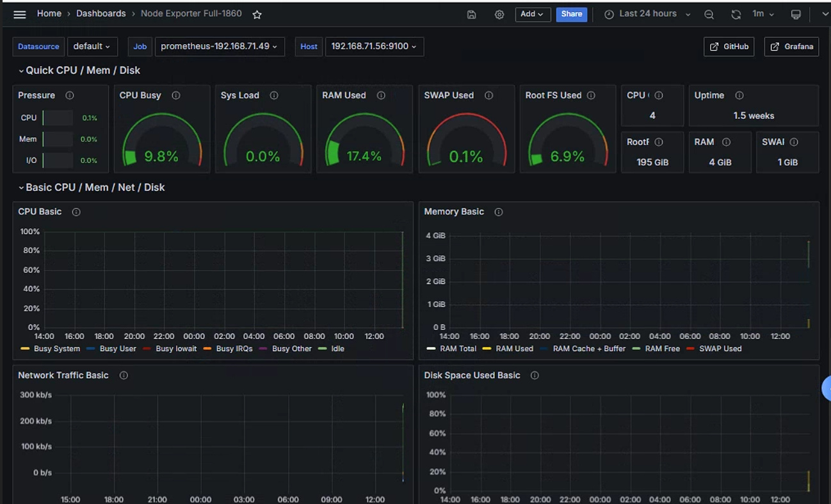This screenshot has width=831, height=504.
Task: Show info for Pressure panel
Action: (70, 95)
